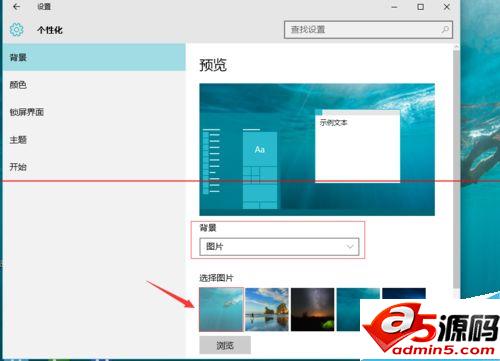
Task: Click the search magnifier icon
Action: point(445,30)
